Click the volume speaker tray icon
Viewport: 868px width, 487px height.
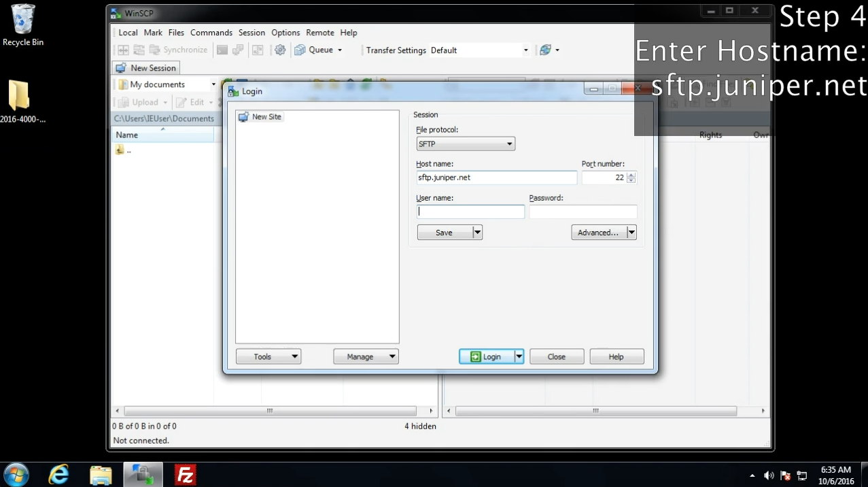pyautogui.click(x=769, y=475)
